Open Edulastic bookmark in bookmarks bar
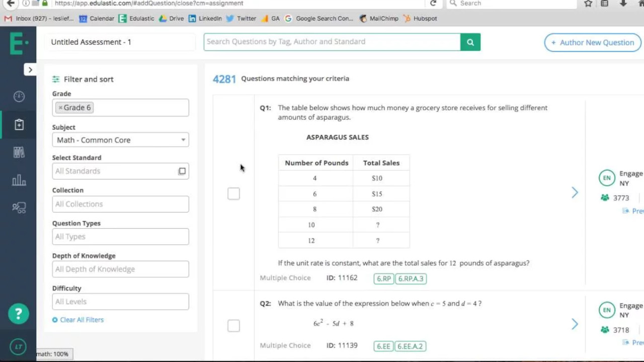The image size is (644, 362). click(x=136, y=19)
